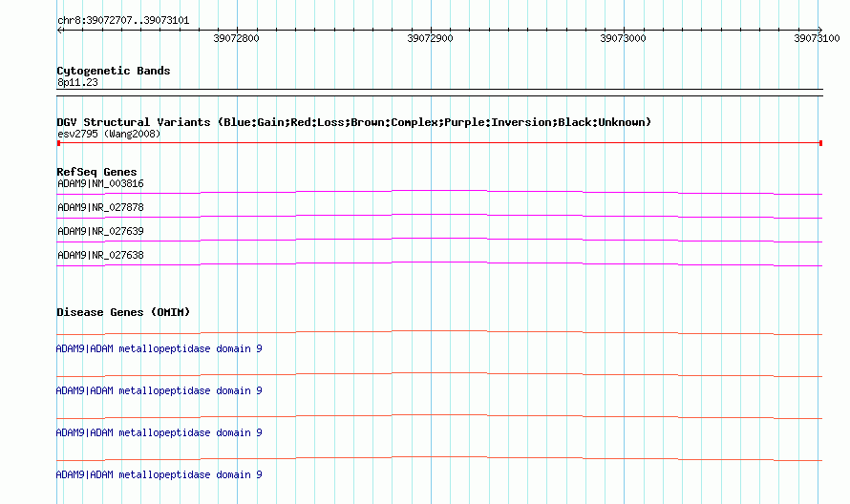
Task: Click the ADAM9|NR_027639 transcript label
Action: coord(100,231)
